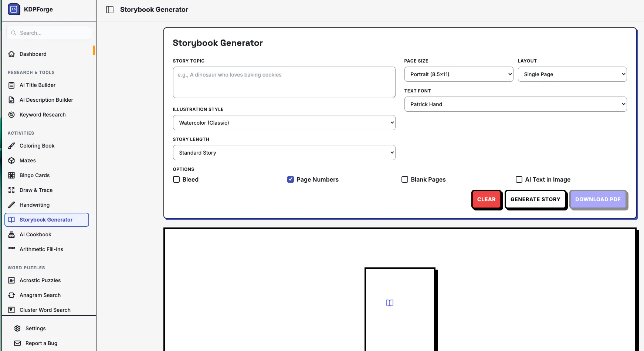Click the Draw & Trace icon

pyautogui.click(x=12, y=190)
